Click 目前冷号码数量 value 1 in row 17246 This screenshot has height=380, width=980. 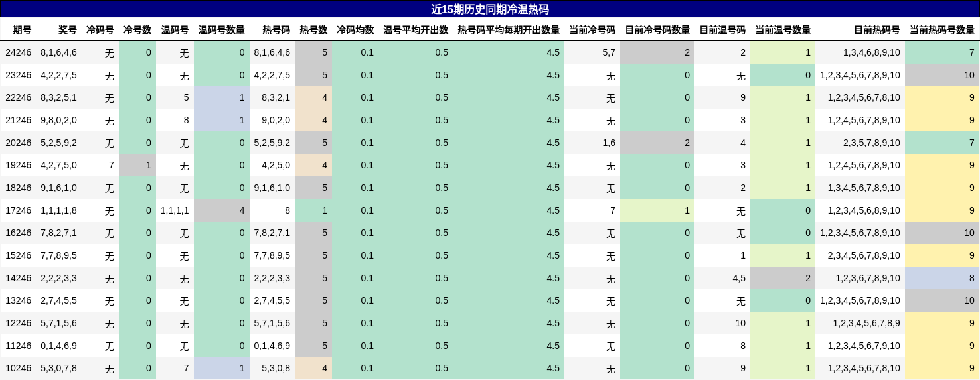687,210
